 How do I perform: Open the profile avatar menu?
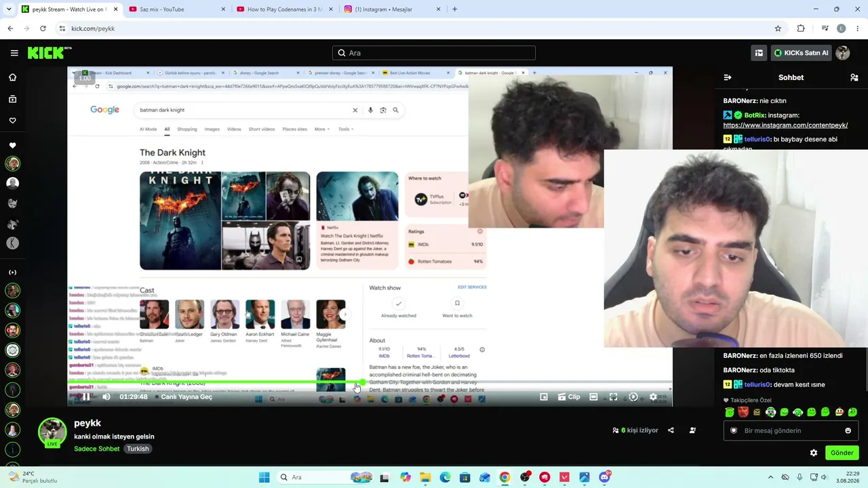point(843,53)
